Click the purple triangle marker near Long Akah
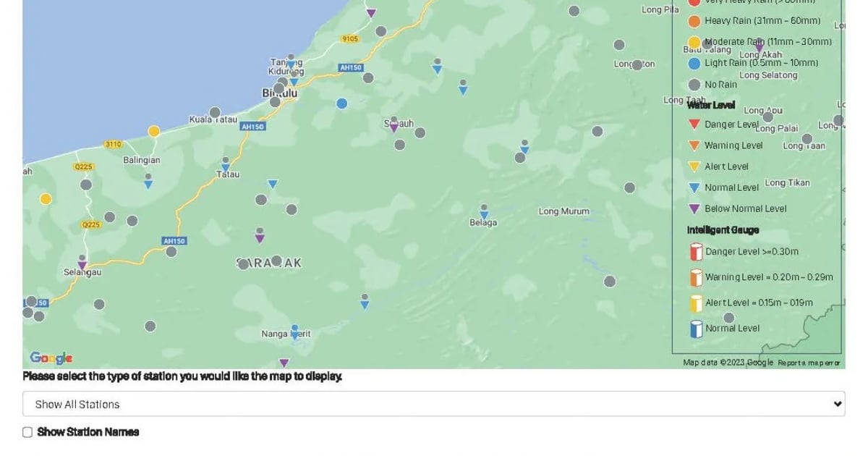The image size is (868, 456). pyautogui.click(x=759, y=45)
